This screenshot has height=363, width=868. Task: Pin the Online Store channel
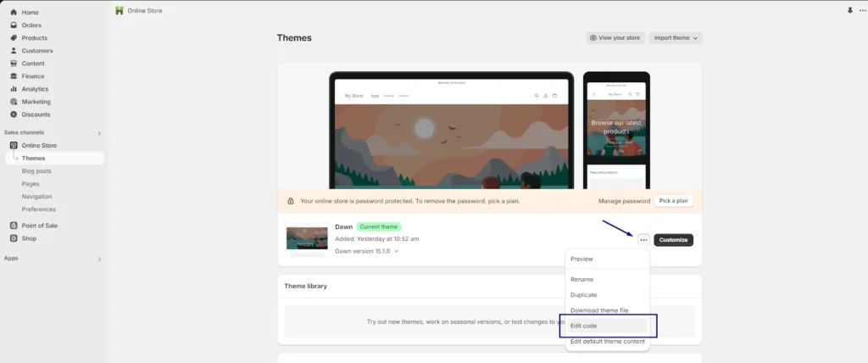click(x=849, y=10)
